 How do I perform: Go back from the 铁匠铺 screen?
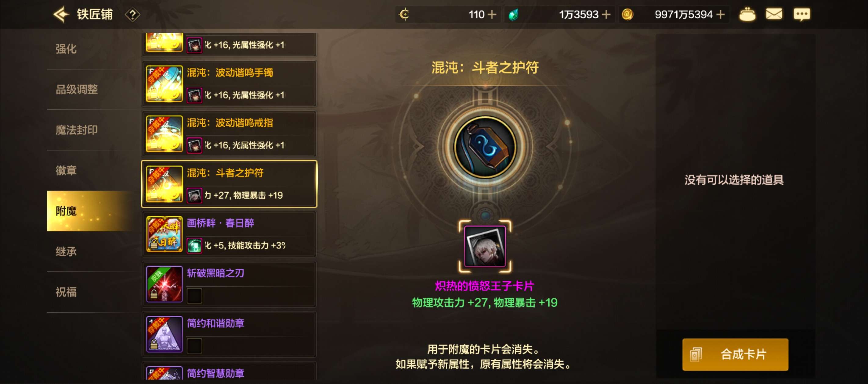[x=61, y=14]
